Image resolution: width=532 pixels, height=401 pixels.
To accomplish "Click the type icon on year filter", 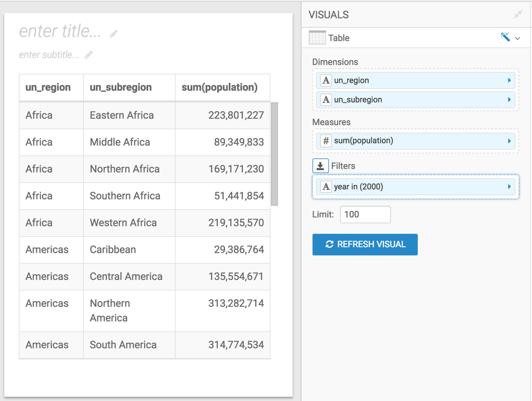I will pyautogui.click(x=326, y=187).
